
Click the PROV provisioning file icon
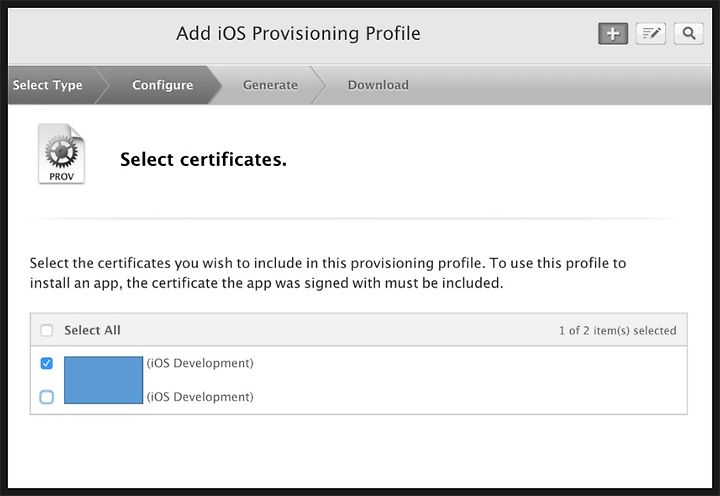point(62,154)
